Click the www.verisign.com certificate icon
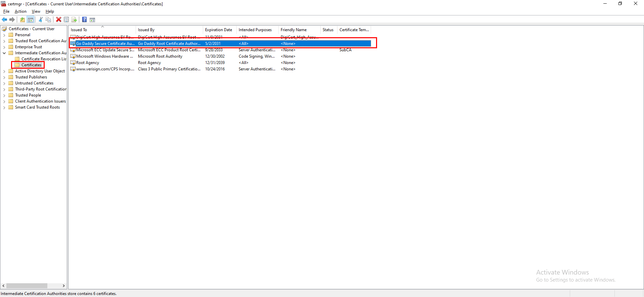The image size is (644, 297). click(x=73, y=69)
